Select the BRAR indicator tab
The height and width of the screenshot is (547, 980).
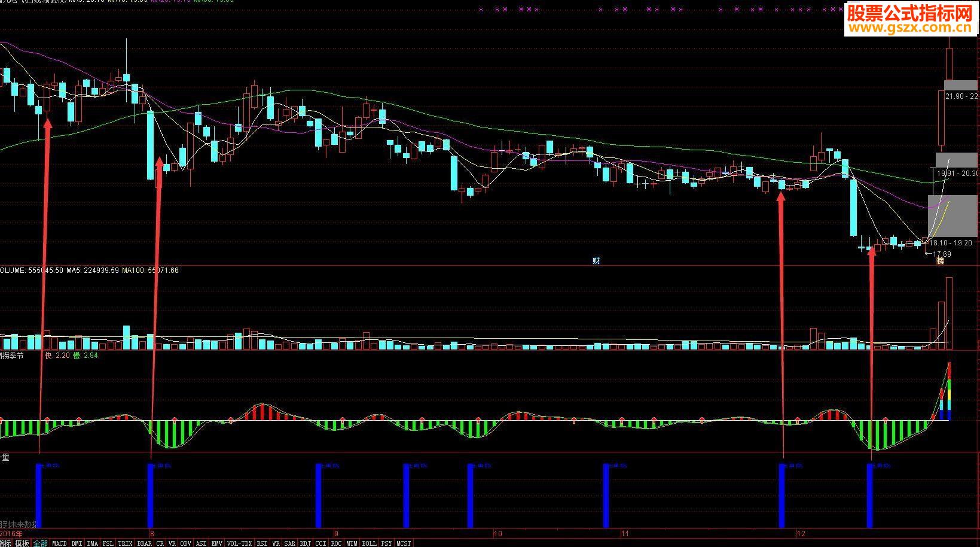click(144, 543)
